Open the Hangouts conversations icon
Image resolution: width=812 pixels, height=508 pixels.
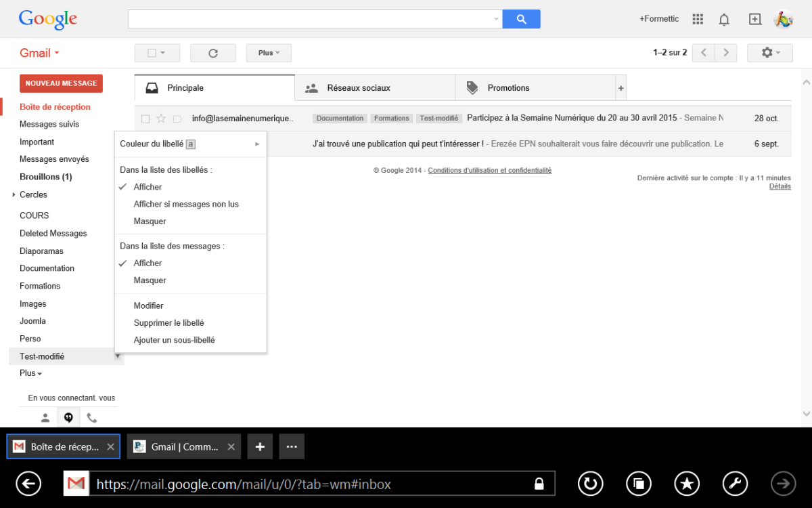coord(68,417)
